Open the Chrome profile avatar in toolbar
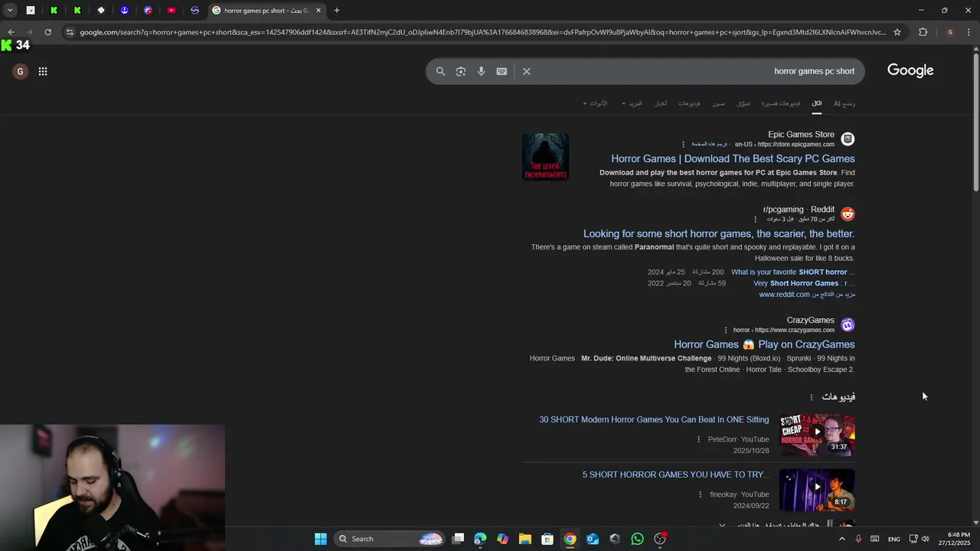 coord(950,32)
